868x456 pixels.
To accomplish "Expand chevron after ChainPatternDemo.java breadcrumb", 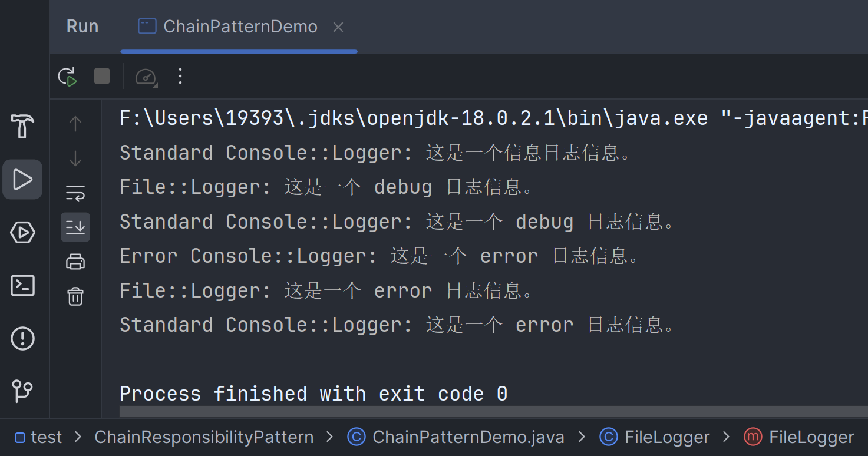I will (582, 437).
